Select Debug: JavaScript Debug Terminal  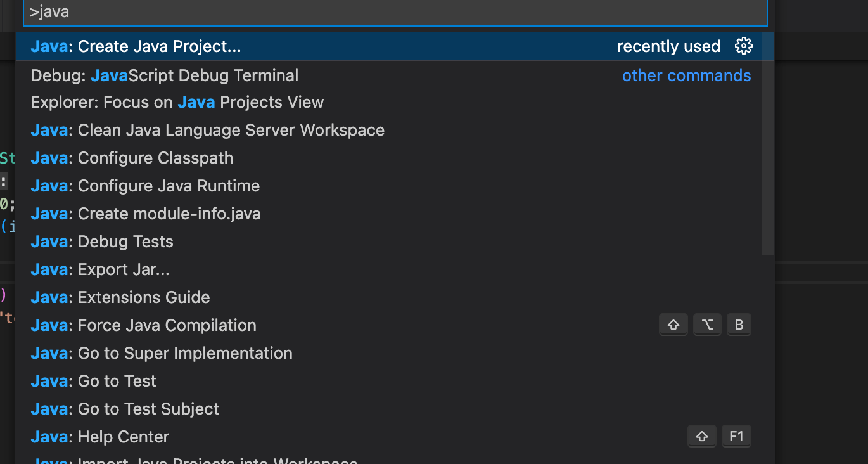164,75
